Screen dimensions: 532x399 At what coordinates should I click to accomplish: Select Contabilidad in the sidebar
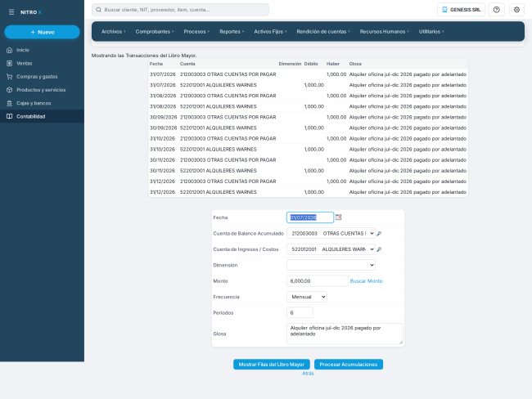click(42, 116)
